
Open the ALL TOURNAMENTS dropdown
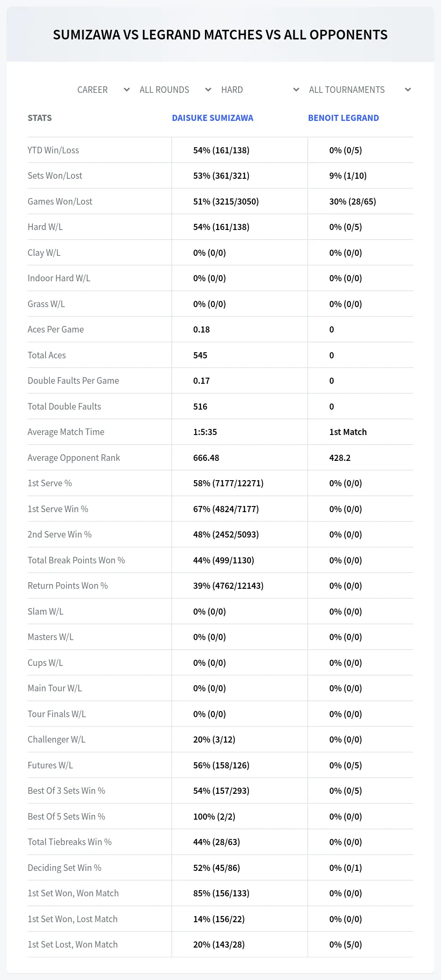click(x=359, y=90)
